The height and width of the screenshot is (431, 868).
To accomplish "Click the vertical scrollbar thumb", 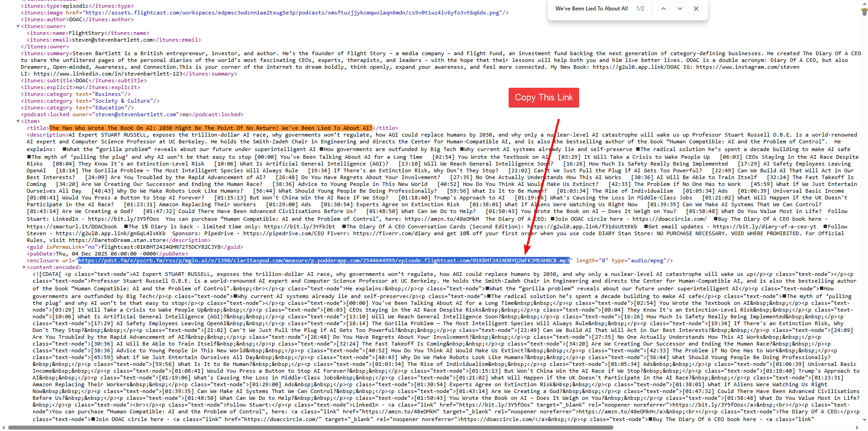I will tap(864, 11).
